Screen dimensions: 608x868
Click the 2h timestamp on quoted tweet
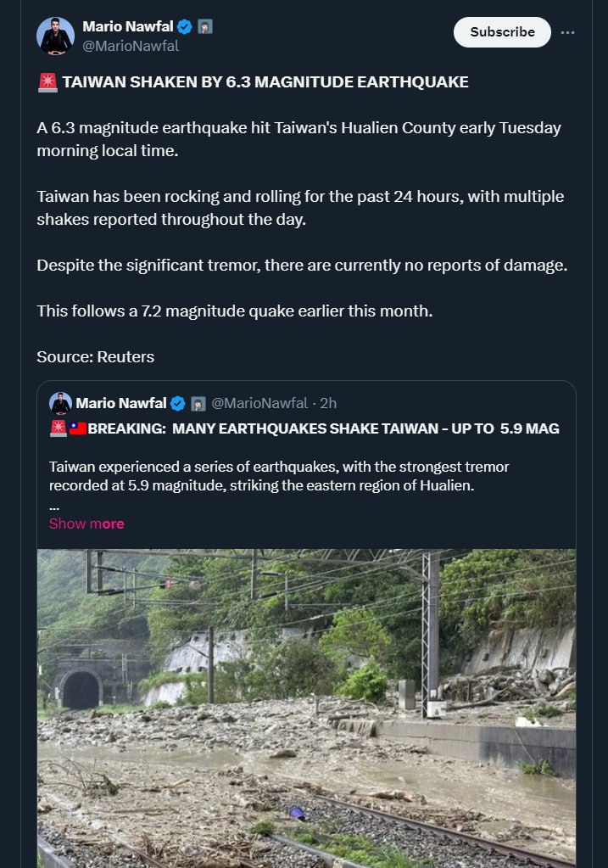tap(328, 403)
